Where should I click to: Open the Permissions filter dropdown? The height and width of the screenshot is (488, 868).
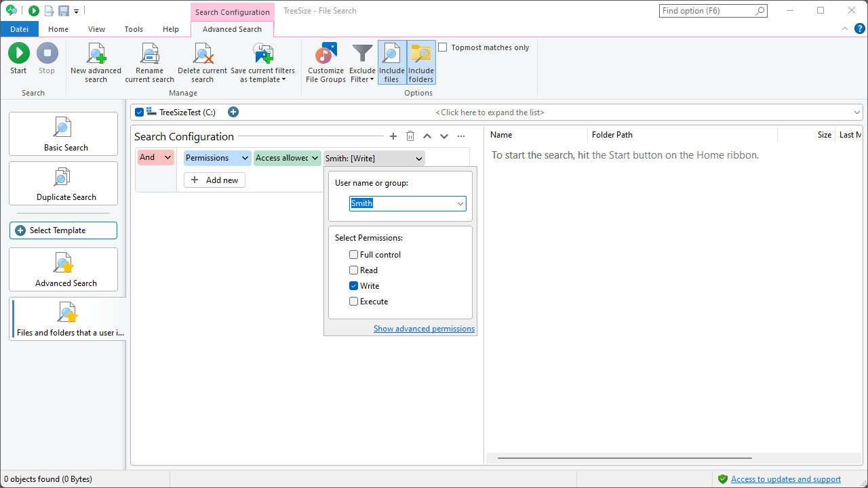click(x=217, y=158)
